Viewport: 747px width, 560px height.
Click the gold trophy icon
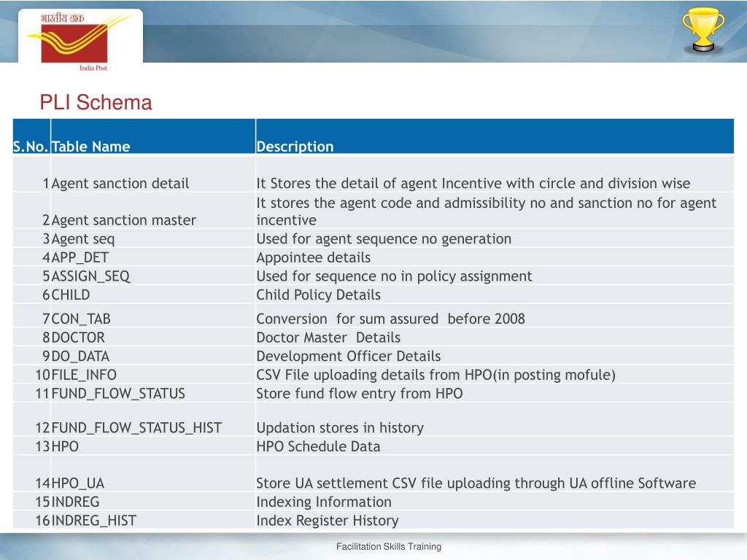coord(703,29)
